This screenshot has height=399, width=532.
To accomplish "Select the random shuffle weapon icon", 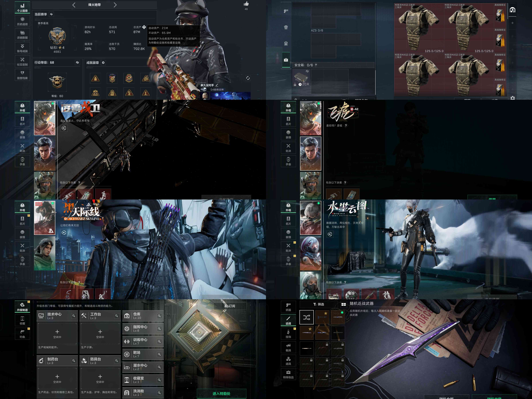I will click(x=306, y=317).
